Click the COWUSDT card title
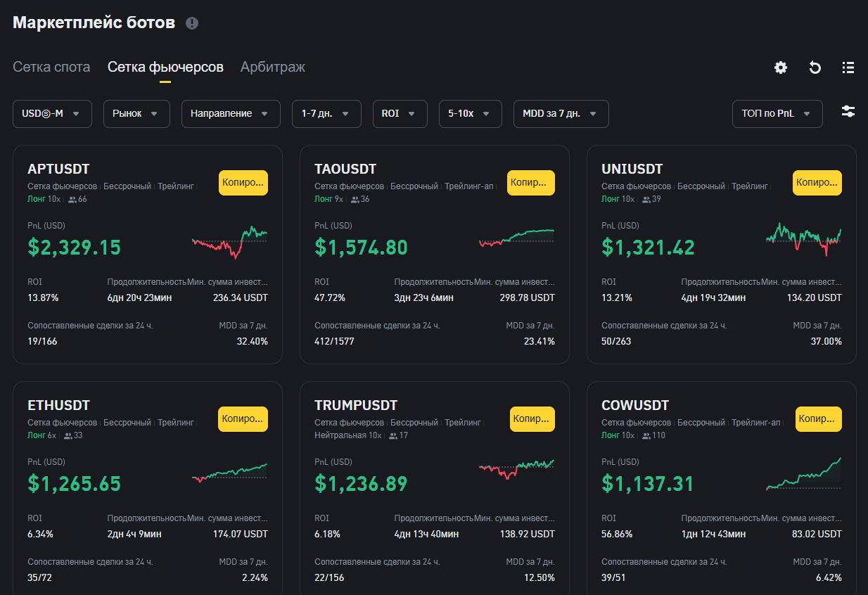This screenshot has height=595, width=868. coord(635,405)
